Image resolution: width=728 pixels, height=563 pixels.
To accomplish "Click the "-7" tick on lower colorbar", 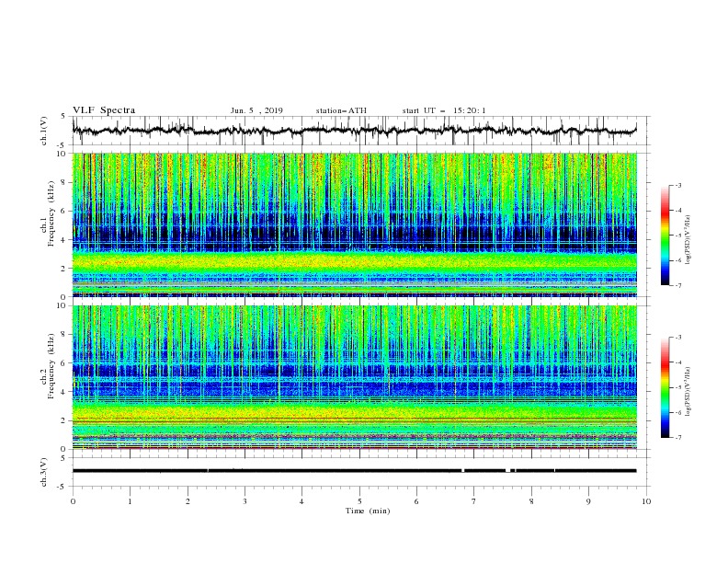I will click(677, 438).
